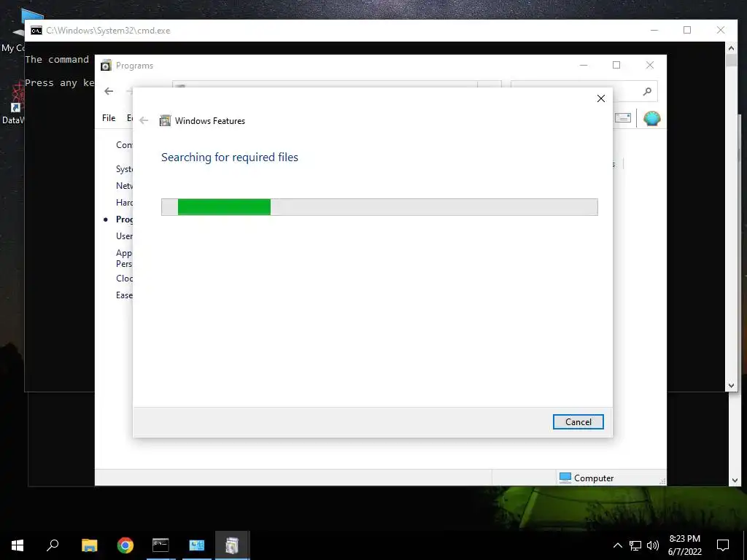Go back in the Programs window

click(109, 91)
